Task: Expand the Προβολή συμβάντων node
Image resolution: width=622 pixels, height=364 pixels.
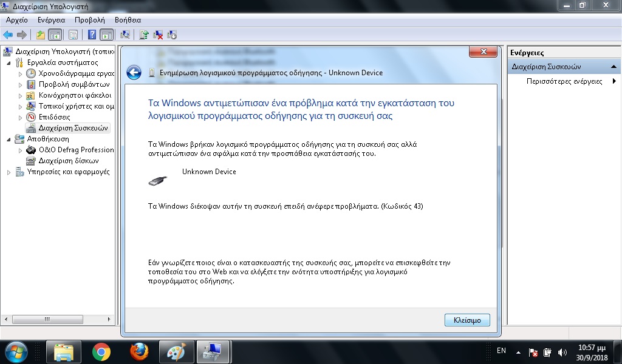Action: [20, 85]
